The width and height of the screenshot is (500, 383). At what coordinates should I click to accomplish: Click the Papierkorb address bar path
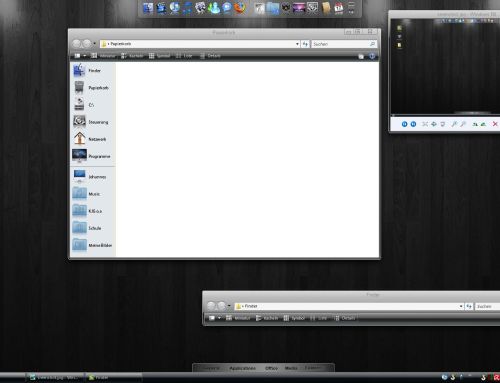tap(200, 44)
